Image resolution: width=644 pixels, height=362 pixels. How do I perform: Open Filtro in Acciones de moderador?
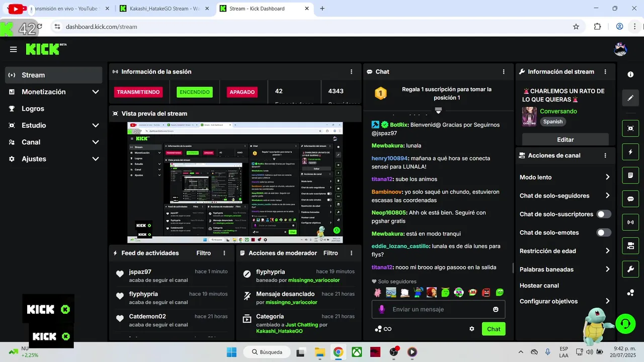(x=331, y=253)
